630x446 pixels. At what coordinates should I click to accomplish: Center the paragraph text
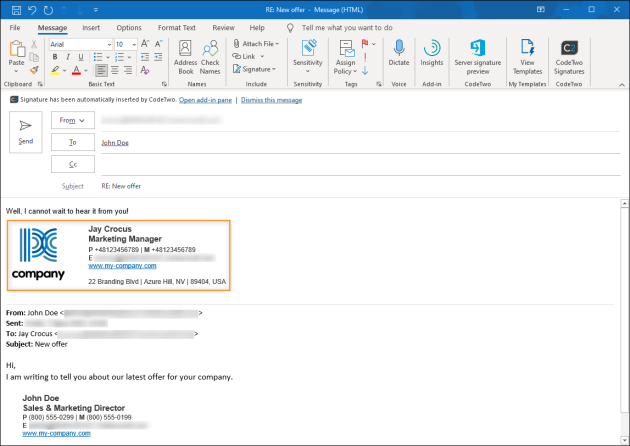115,70
